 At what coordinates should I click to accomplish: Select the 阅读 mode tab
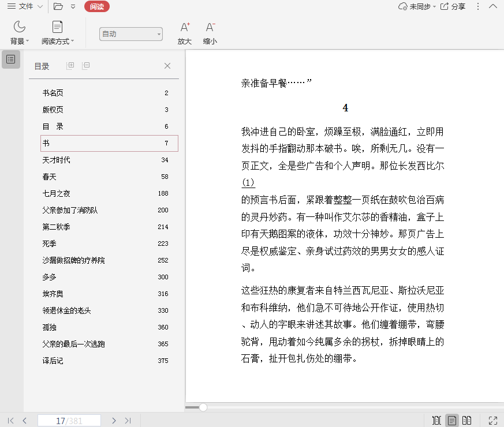(96, 6)
